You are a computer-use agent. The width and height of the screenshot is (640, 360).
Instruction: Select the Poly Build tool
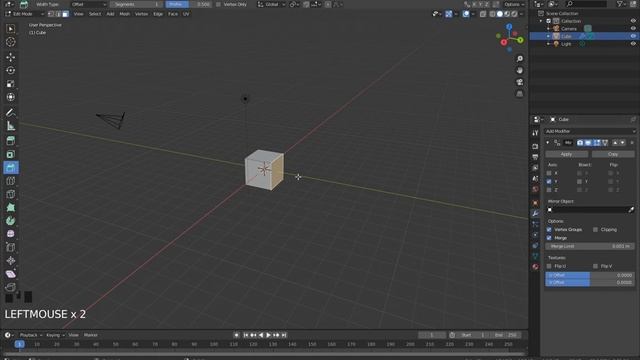click(11, 207)
